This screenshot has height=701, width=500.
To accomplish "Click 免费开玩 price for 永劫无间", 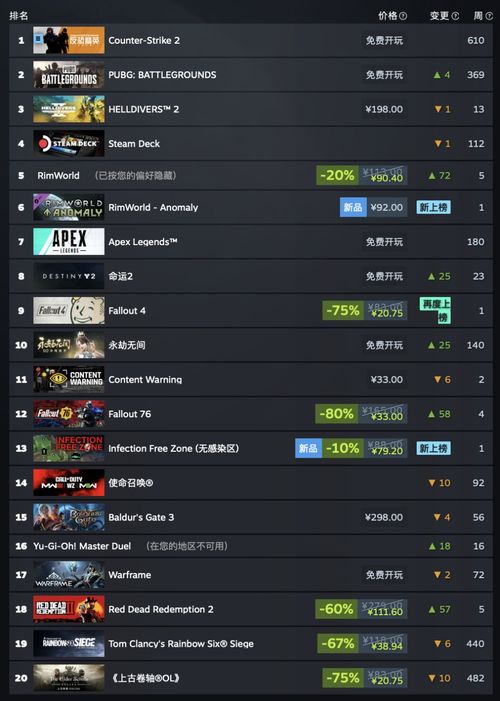I will [384, 345].
